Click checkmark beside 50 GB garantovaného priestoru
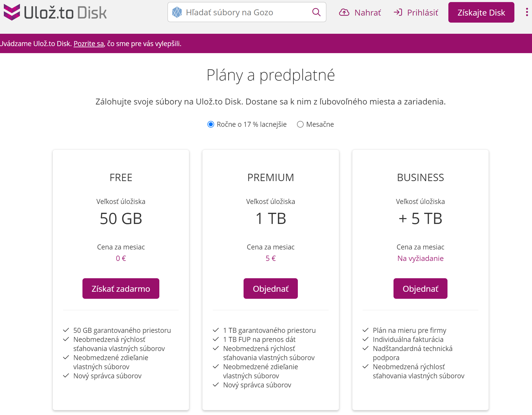Viewport: 532px width, 415px height. coord(66,330)
